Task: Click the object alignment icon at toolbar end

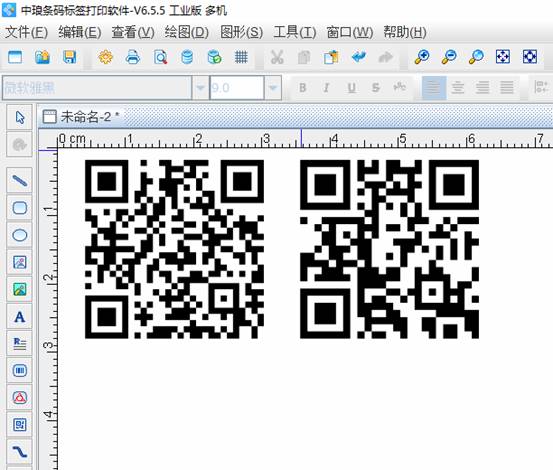Action: coord(540,87)
